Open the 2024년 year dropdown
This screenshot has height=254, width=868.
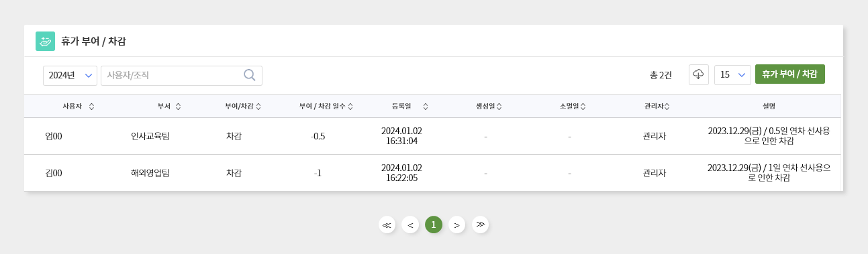coord(70,76)
